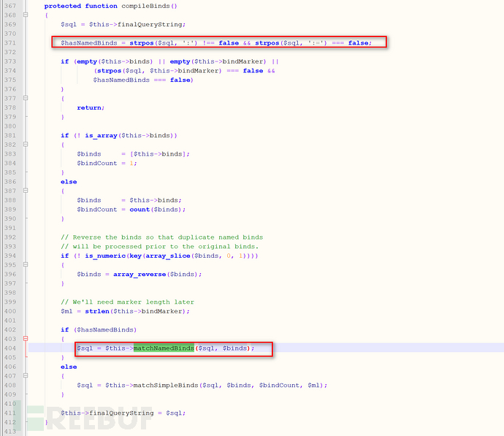Click line number 404 in the gutter
This screenshot has height=436, width=504.
tap(10, 348)
